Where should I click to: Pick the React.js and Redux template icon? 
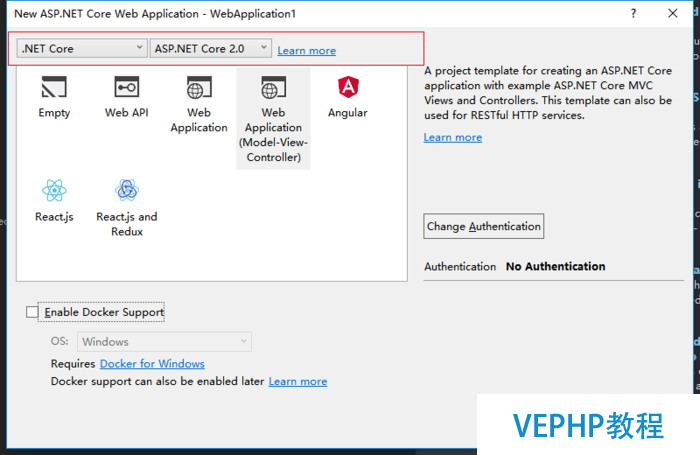pyautogui.click(x=127, y=191)
